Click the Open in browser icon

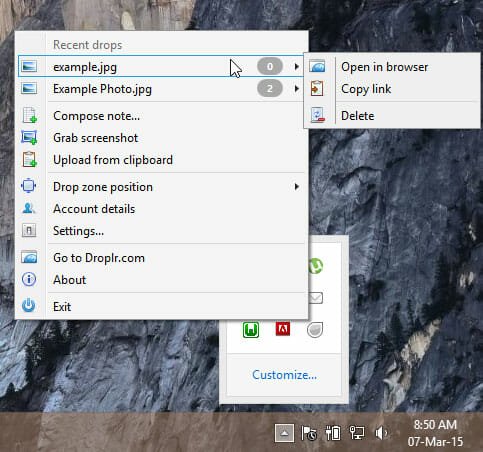(317, 66)
